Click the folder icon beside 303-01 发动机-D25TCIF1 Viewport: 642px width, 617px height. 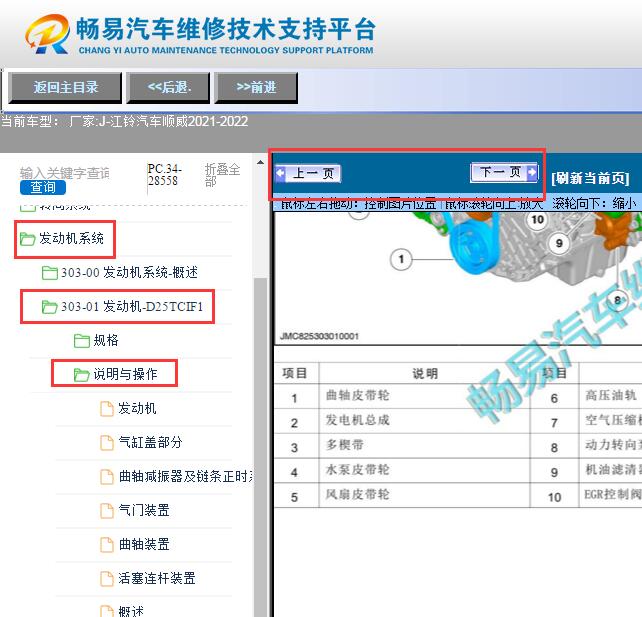[x=50, y=307]
